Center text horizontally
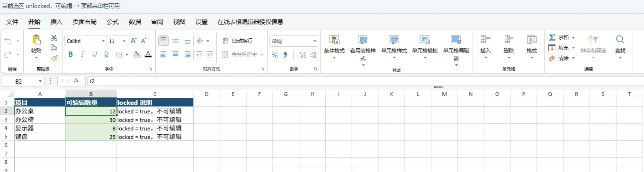The image size is (644, 172). 175,54
